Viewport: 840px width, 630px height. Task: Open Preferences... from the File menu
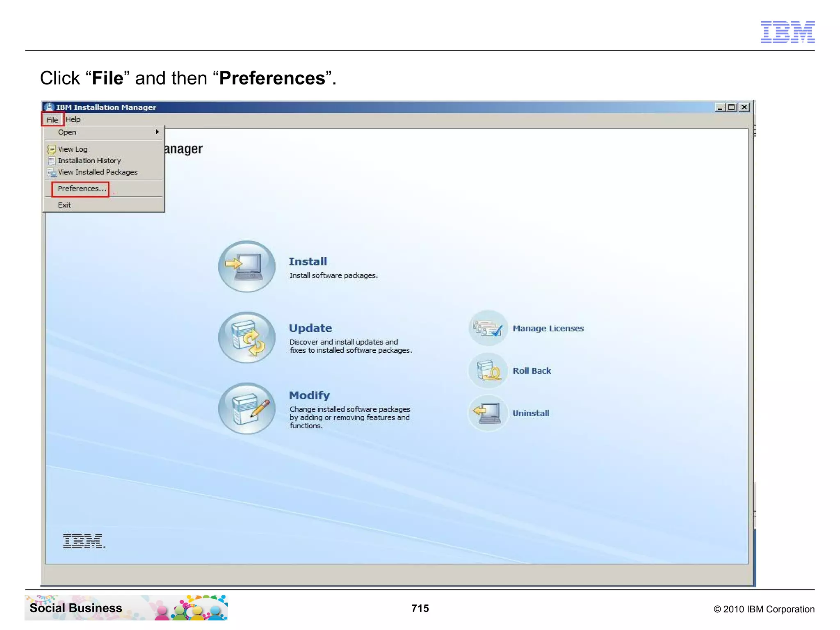(x=81, y=189)
